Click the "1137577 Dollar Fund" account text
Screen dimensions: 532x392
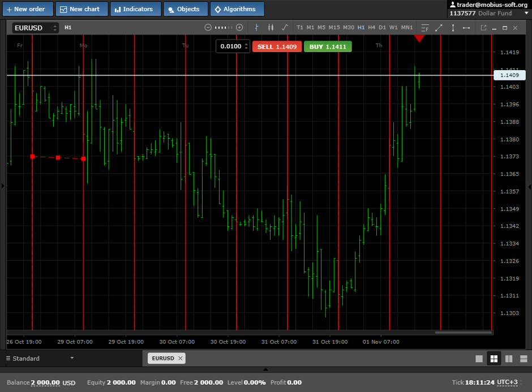(x=480, y=13)
